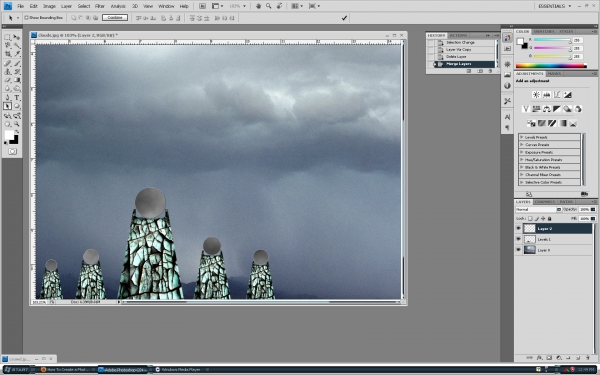Image resolution: width=600 pixels, height=375 pixels.
Task: Add a Vibrance adjustment
Action: [x=526, y=109]
